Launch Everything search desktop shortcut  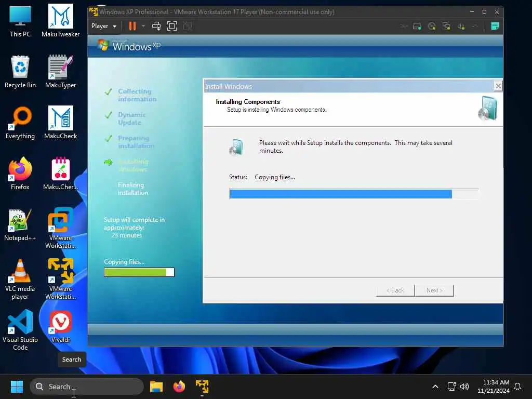[x=20, y=123]
